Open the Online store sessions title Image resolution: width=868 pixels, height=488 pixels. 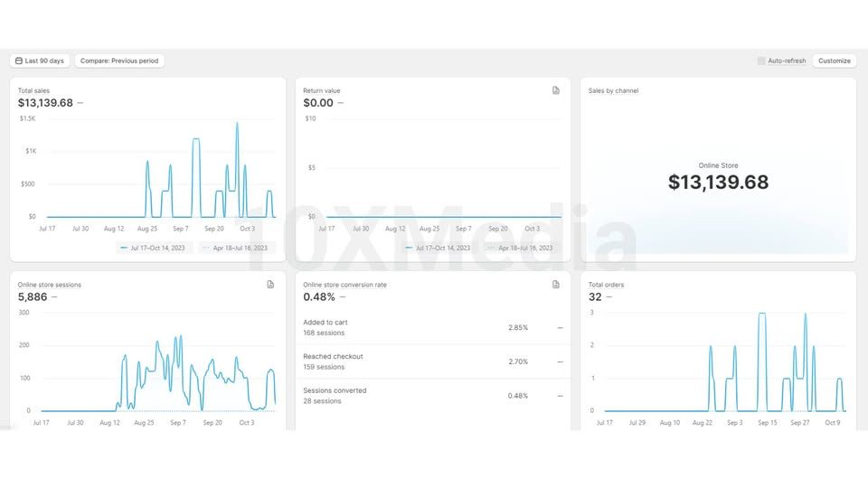(49, 285)
